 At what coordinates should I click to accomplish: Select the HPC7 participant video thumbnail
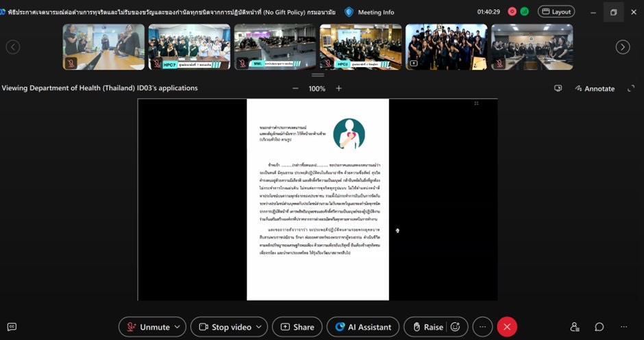pos(189,47)
